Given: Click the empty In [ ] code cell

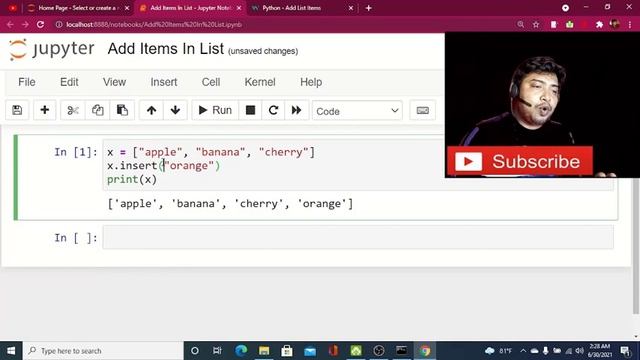Looking at the screenshot, I should pos(358,237).
